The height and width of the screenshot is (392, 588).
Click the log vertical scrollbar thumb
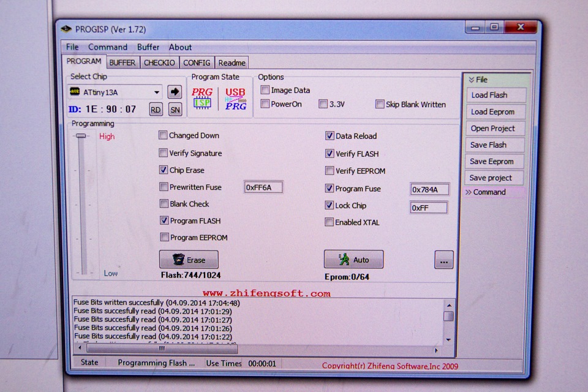click(x=448, y=316)
